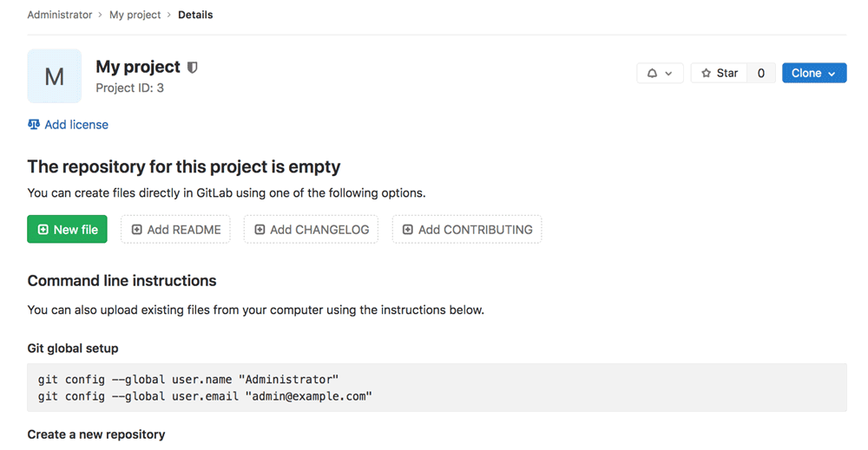Image resolution: width=868 pixels, height=450 pixels.
Task: Click the plus icon in New file button
Action: 43,230
